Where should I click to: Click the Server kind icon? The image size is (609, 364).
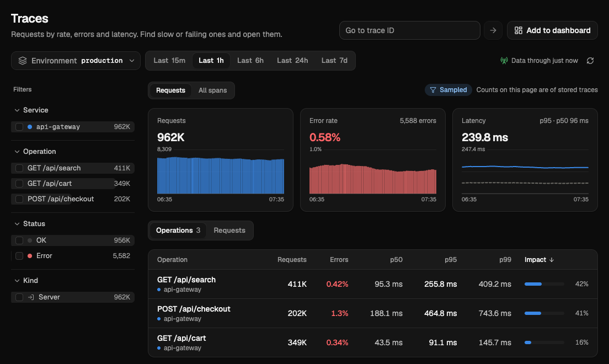pos(31,297)
